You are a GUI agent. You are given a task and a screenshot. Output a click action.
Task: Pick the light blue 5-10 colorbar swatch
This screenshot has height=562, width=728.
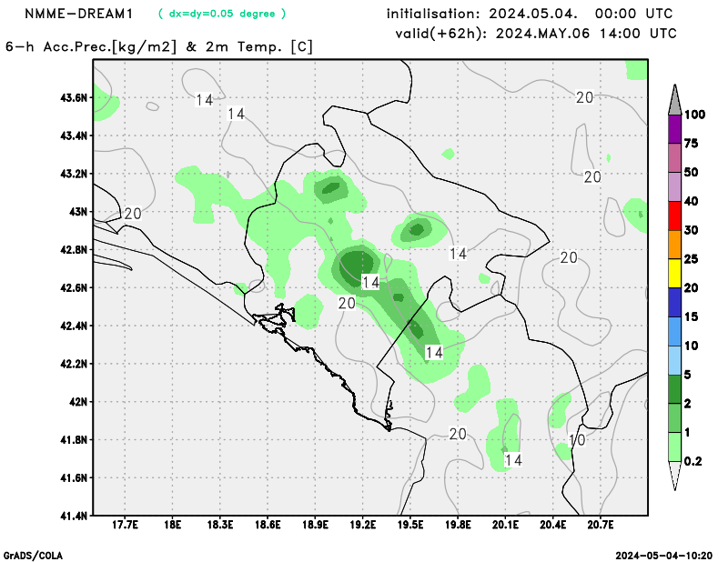click(x=674, y=360)
